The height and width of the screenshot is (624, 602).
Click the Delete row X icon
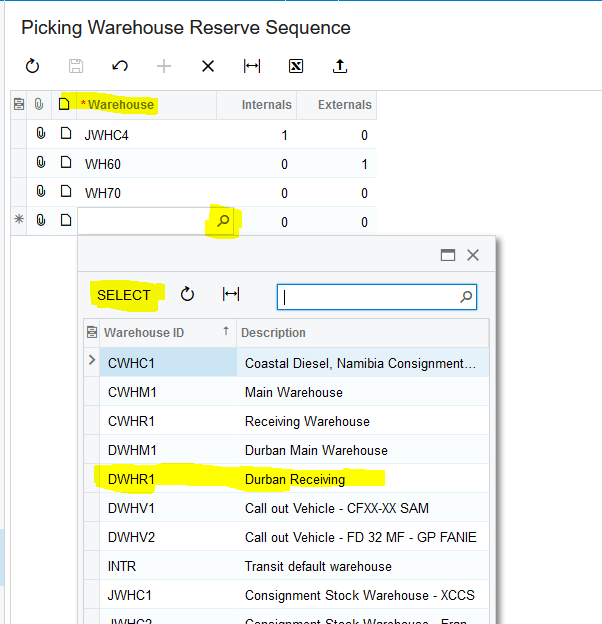pyautogui.click(x=208, y=66)
